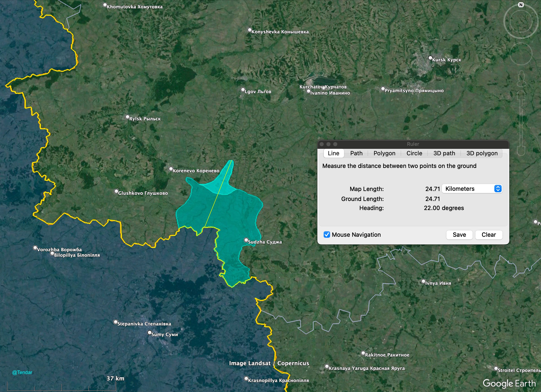This screenshot has height=392, width=541.
Task: Click the blue dropdown arrows beside Kilometers
Action: click(x=498, y=189)
